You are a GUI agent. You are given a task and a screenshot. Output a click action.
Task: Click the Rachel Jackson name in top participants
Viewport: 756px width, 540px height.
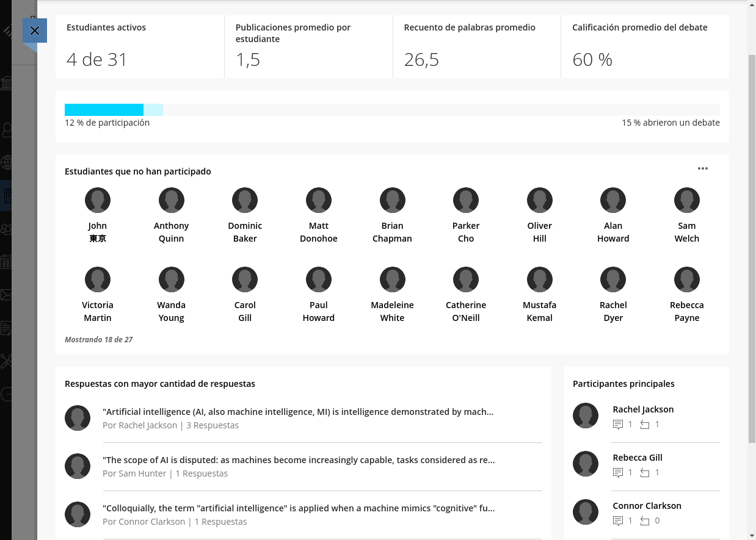(x=643, y=409)
